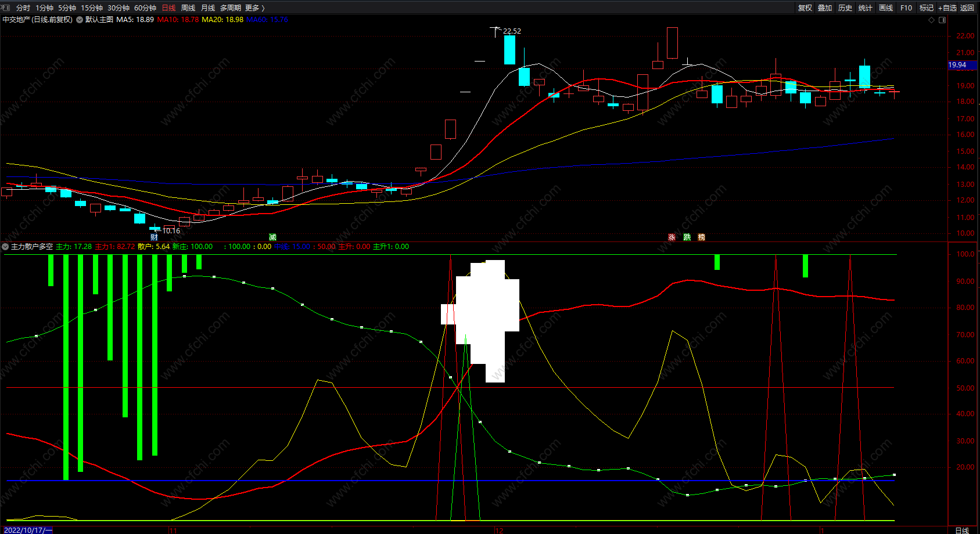Expand the 主力散户多空 indicator dropdown arrow
Viewport: 980px width, 534px height.
point(5,247)
